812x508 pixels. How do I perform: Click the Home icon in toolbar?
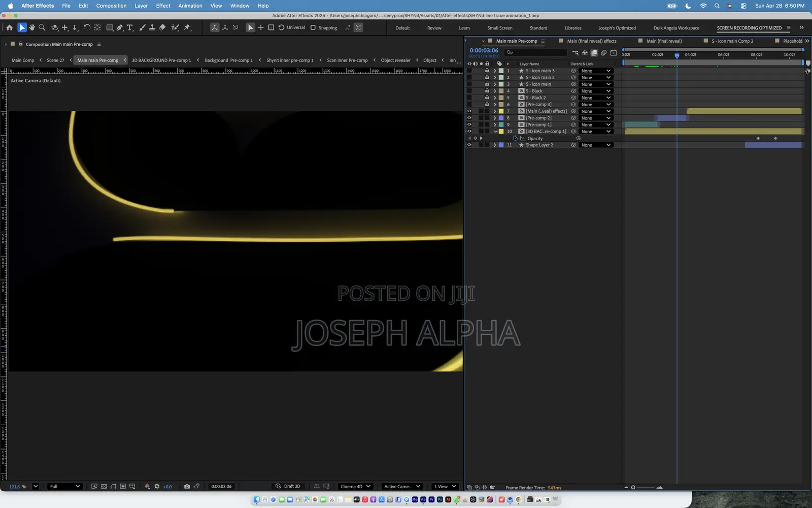point(10,27)
